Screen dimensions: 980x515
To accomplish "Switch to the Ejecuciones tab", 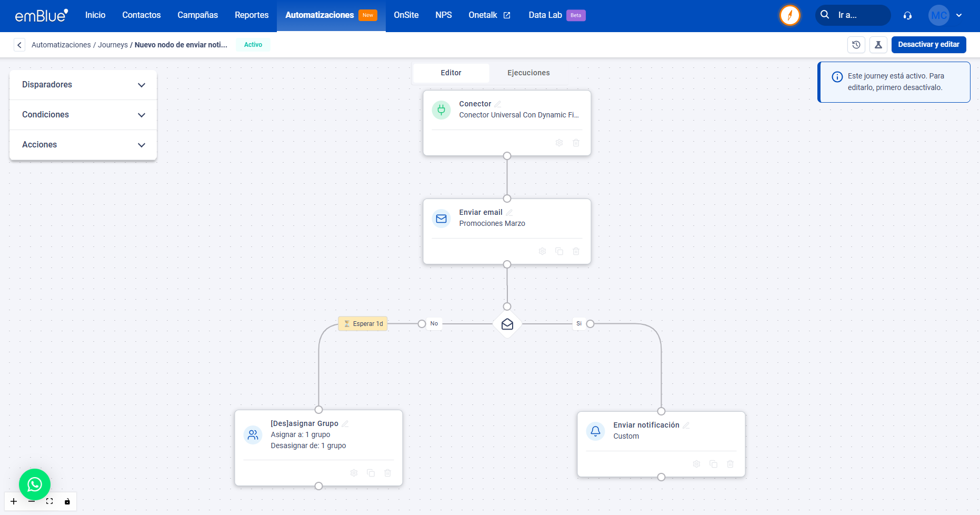I will click(528, 73).
